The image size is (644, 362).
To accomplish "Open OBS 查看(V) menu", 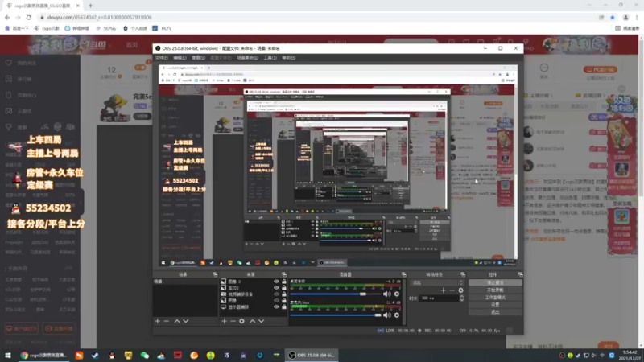I will tap(198, 57).
